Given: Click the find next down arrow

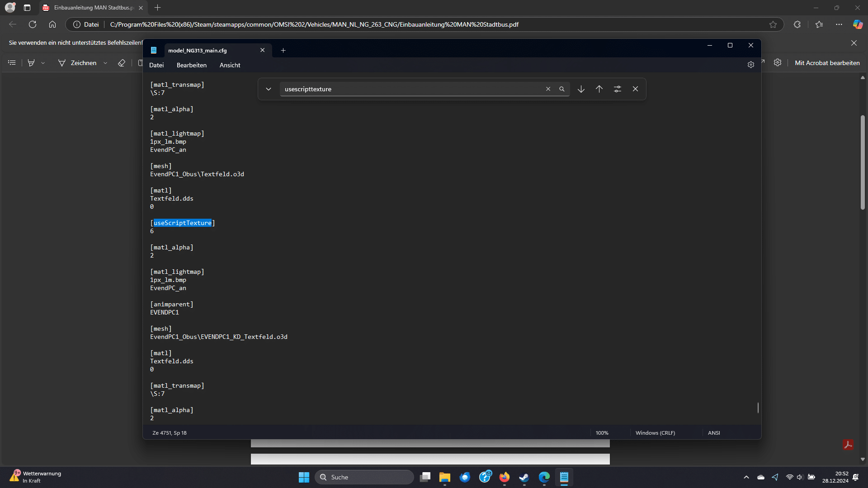Looking at the screenshot, I should point(581,89).
